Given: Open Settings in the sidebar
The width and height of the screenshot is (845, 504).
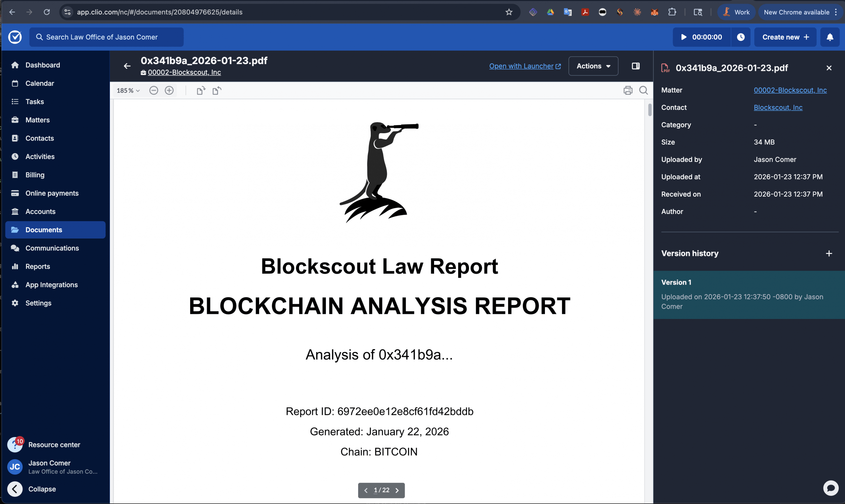Looking at the screenshot, I should coord(55,303).
